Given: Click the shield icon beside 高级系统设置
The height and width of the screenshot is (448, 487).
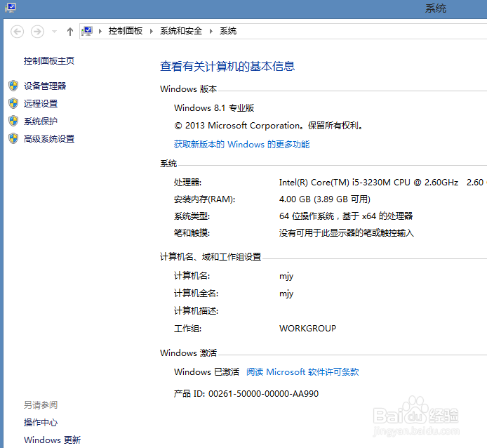Looking at the screenshot, I should (x=13, y=138).
